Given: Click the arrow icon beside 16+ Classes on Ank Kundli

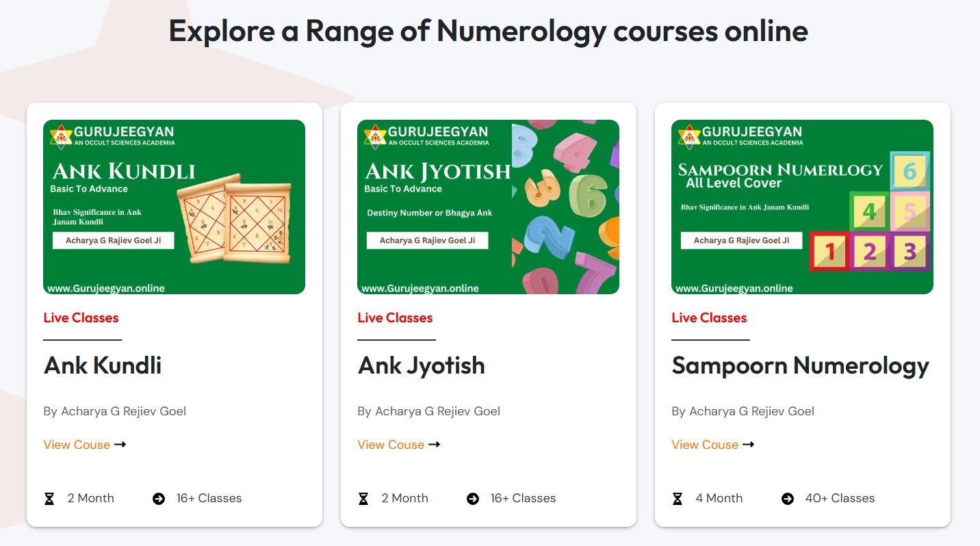Looking at the screenshot, I should click(x=158, y=498).
